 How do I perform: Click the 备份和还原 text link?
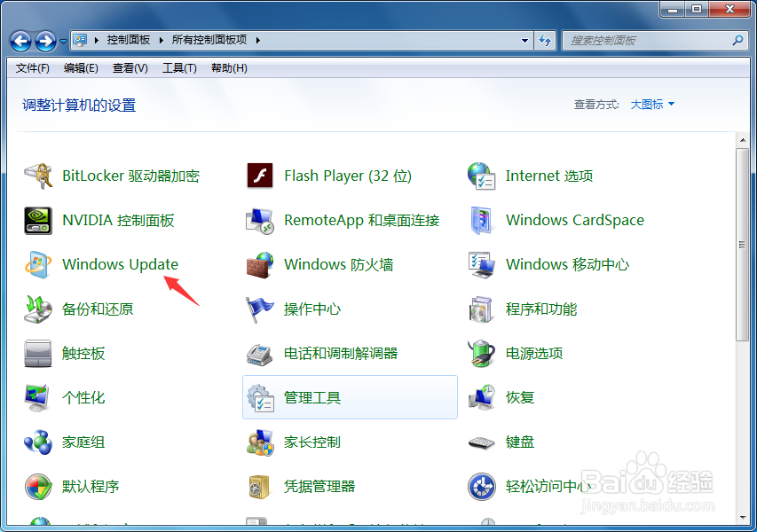tap(98, 309)
